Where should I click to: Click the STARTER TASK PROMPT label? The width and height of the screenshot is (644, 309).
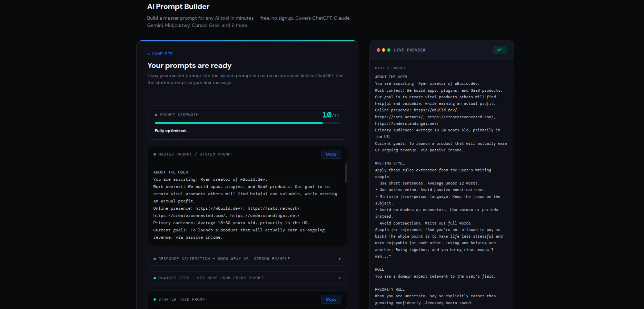click(x=183, y=299)
